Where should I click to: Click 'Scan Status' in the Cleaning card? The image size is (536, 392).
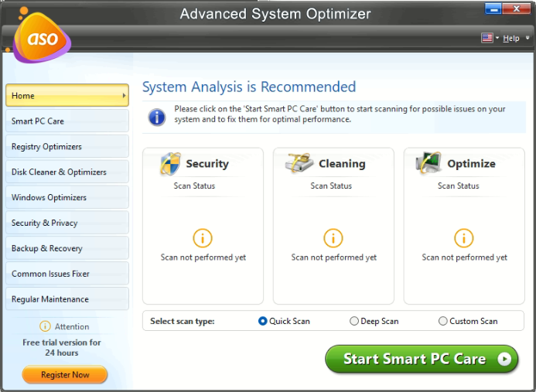pos(331,186)
